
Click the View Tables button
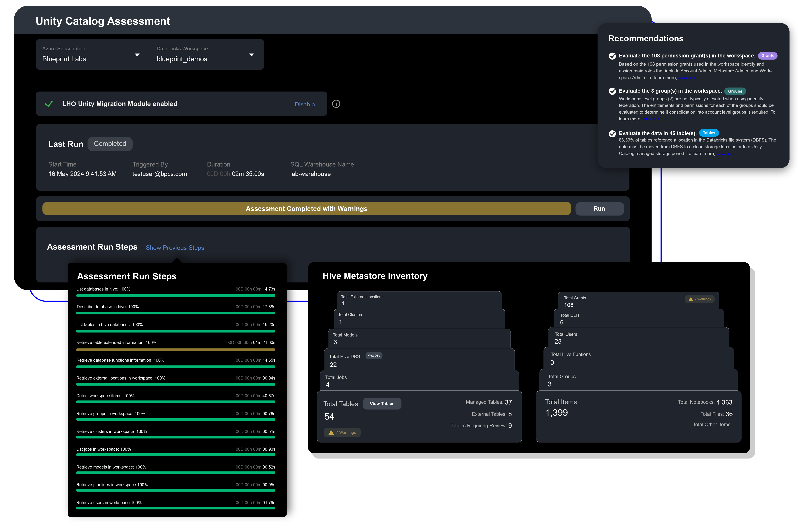point(382,404)
